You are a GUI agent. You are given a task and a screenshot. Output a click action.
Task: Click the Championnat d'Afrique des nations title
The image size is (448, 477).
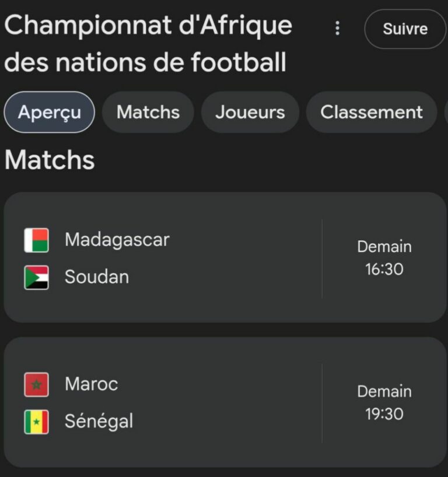(x=148, y=44)
